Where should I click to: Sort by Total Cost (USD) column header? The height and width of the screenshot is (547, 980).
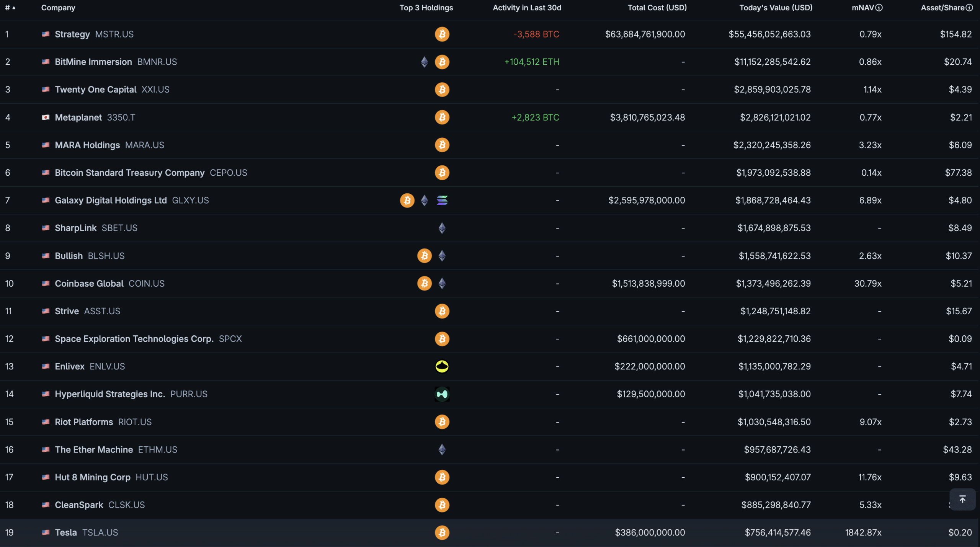point(657,8)
